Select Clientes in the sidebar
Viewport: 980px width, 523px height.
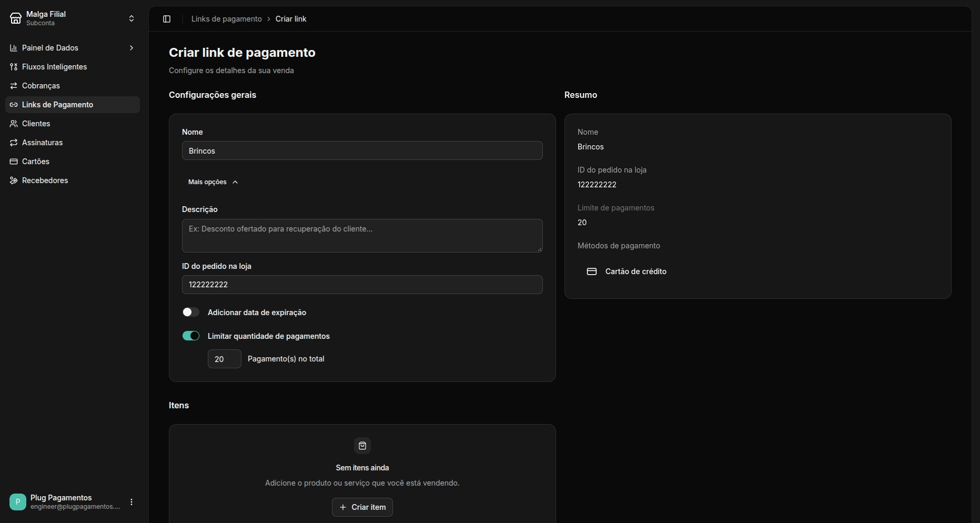coord(73,124)
